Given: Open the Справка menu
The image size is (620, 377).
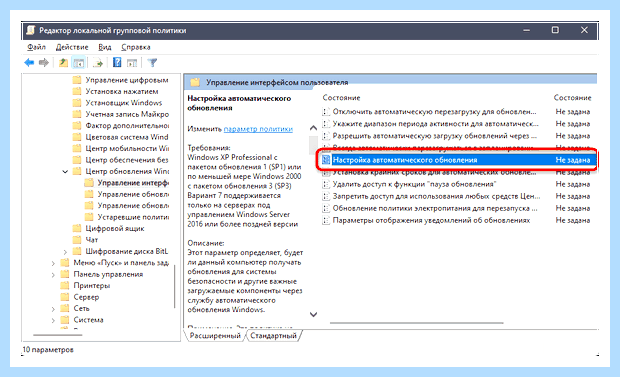Looking at the screenshot, I should (x=136, y=47).
